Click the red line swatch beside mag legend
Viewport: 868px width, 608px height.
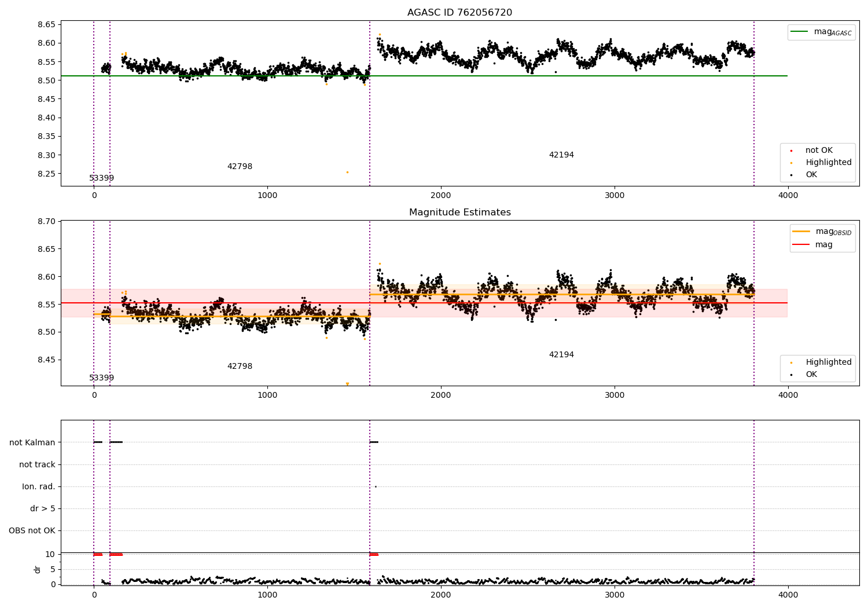pos(801,245)
